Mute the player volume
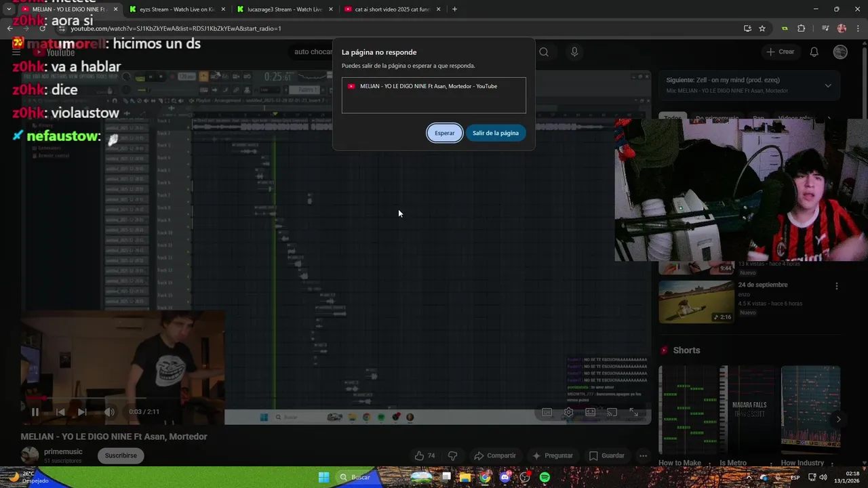 pos(109,411)
